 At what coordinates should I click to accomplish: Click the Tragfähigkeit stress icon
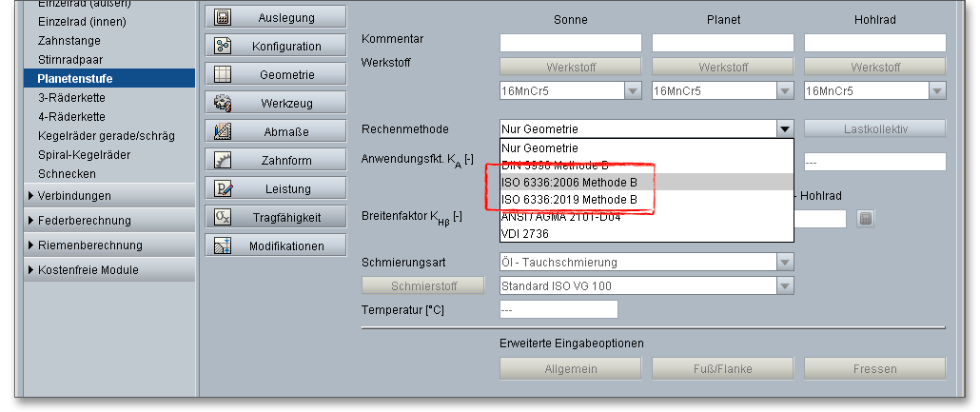tap(223, 217)
